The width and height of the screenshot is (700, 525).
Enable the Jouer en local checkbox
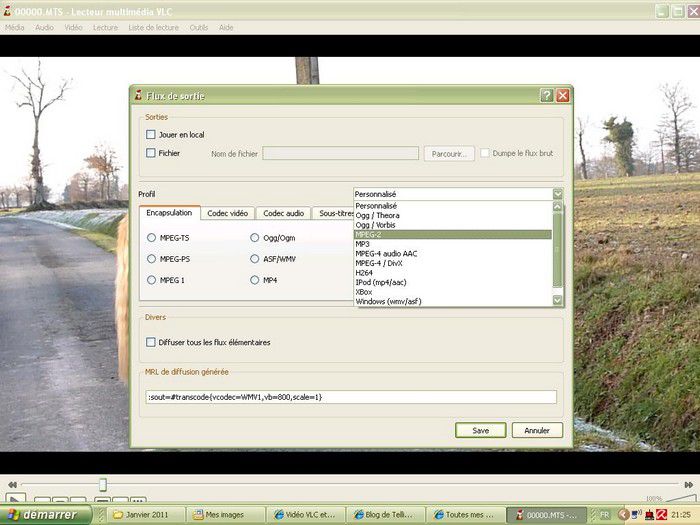[x=151, y=134]
